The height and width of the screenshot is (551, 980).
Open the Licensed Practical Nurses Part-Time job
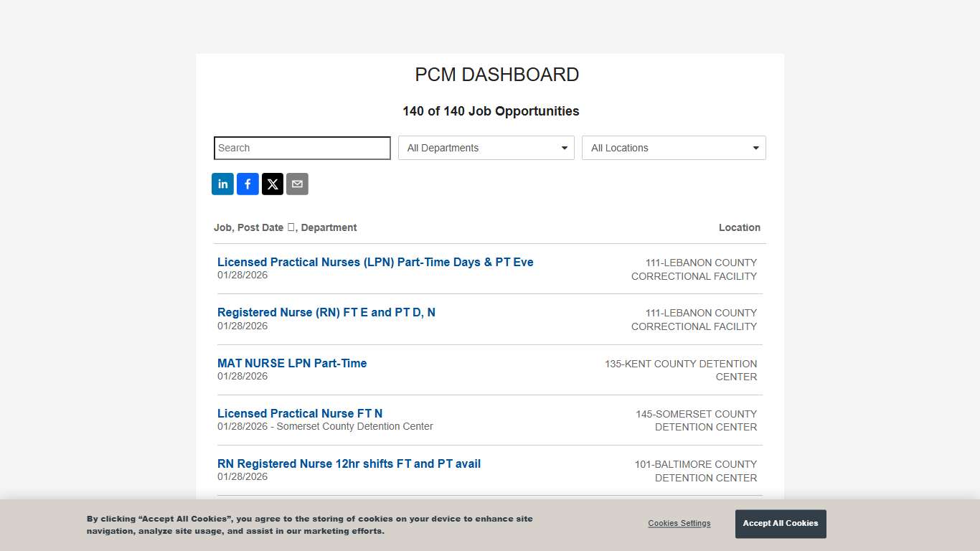[x=375, y=262]
